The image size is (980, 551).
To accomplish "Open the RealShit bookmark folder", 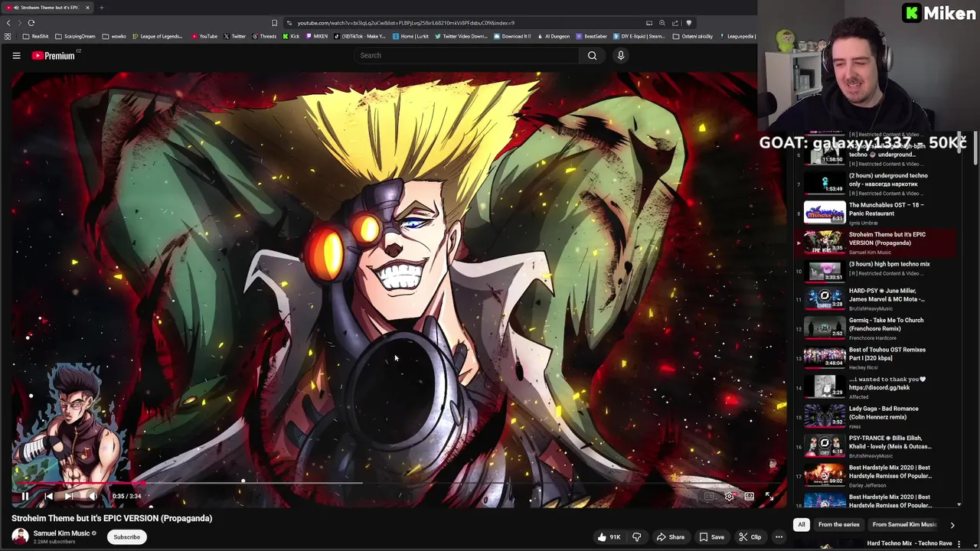I will (x=36, y=36).
